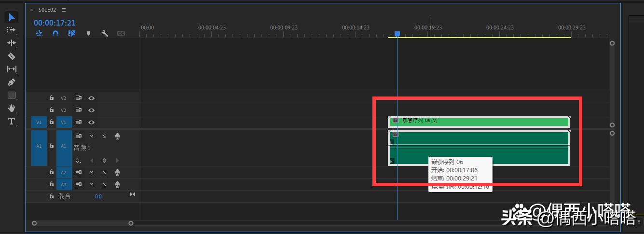Solo audio track A3

pyautogui.click(x=104, y=184)
